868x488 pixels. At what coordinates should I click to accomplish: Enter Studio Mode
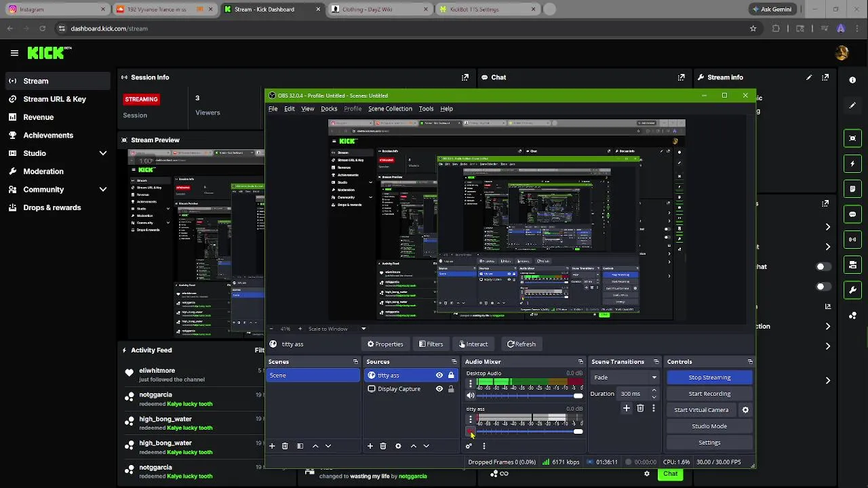[709, 426]
